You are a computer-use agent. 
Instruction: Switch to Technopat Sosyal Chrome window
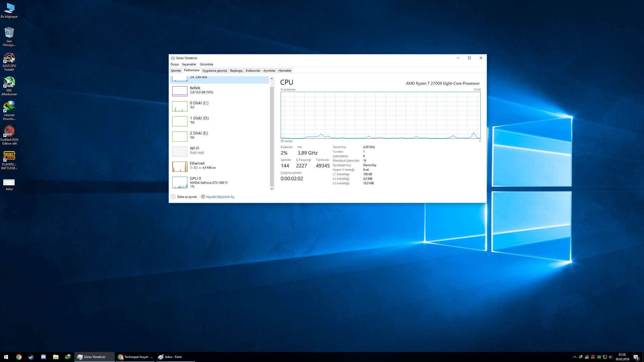pyautogui.click(x=135, y=357)
